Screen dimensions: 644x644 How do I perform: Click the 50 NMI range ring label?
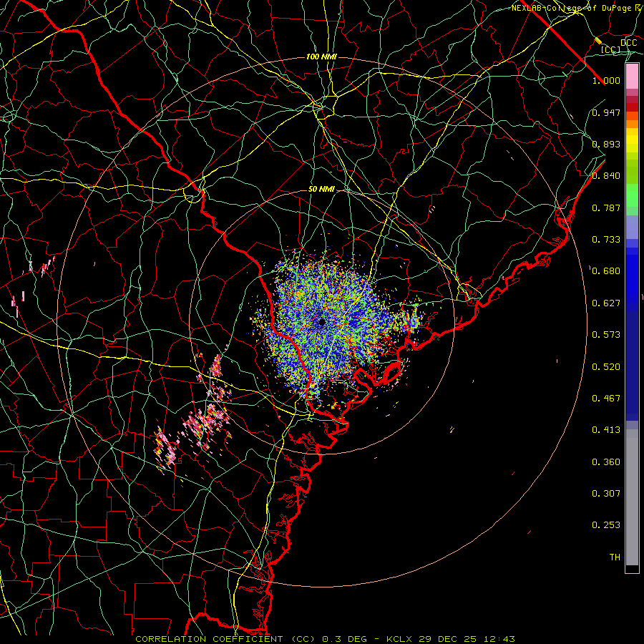click(x=321, y=189)
